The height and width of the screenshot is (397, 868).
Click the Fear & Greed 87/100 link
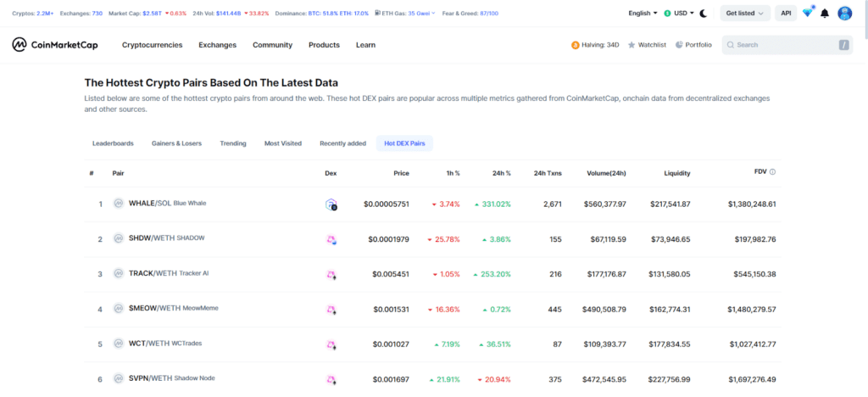click(470, 13)
